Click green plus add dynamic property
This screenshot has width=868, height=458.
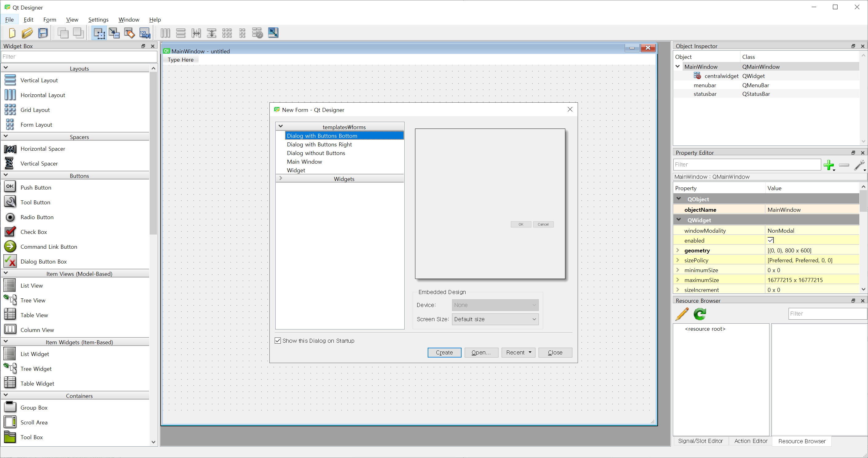pos(828,165)
